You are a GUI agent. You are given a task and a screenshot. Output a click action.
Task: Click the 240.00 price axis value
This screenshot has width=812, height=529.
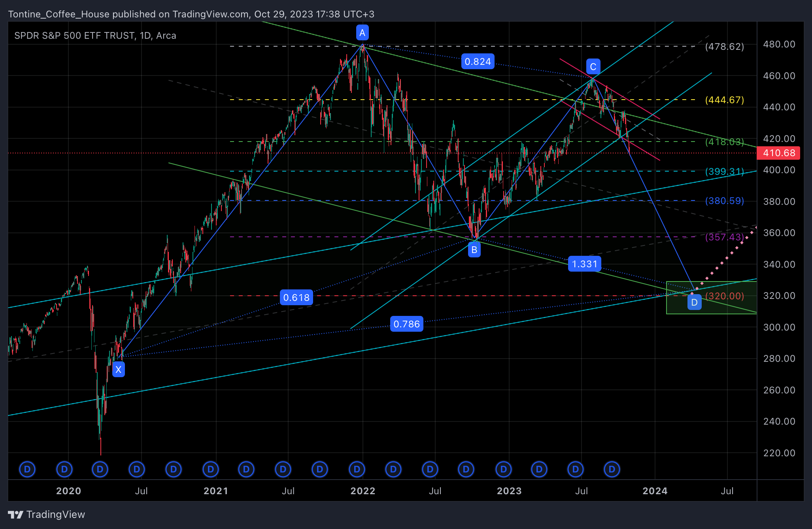779,421
